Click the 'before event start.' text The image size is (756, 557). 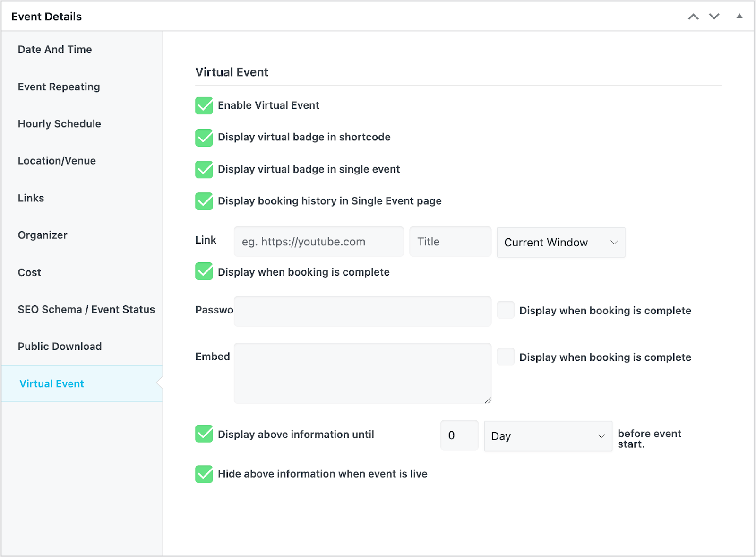point(649,439)
